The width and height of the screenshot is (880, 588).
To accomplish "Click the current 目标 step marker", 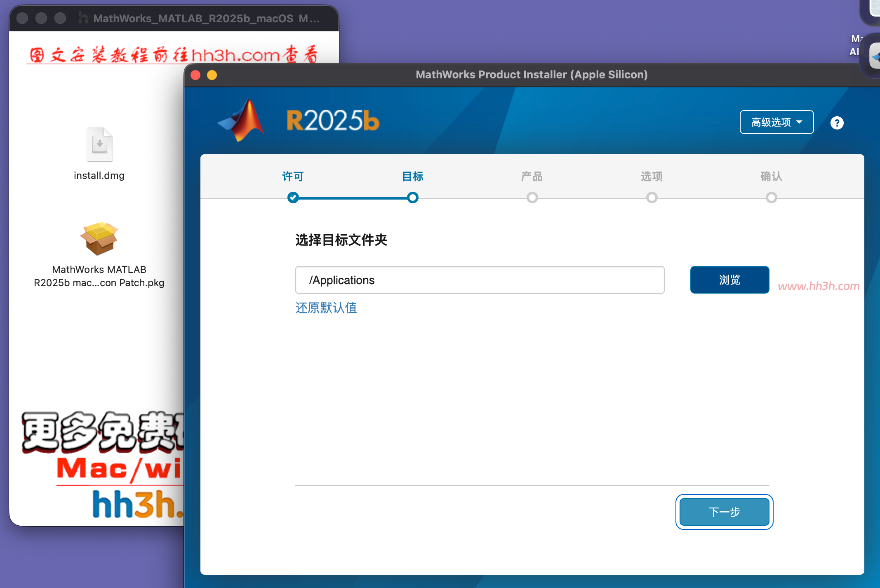I will click(413, 198).
